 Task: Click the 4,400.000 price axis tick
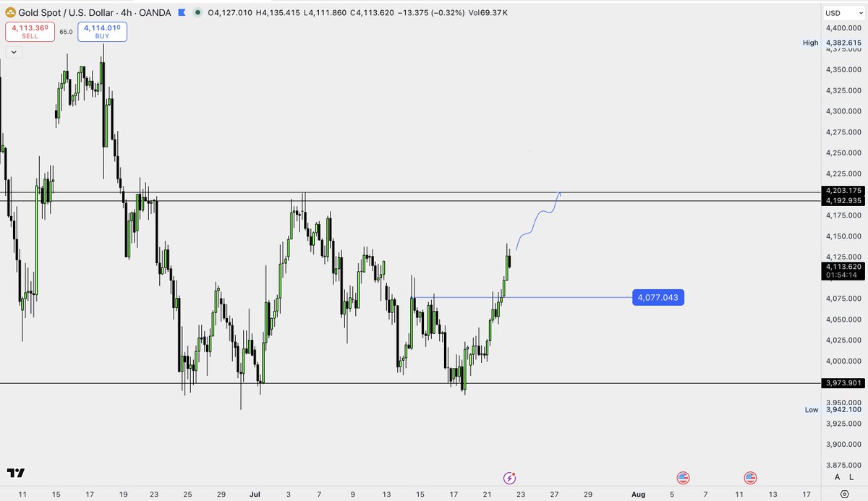point(843,27)
